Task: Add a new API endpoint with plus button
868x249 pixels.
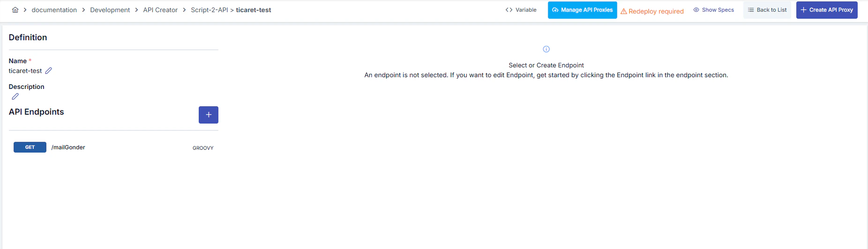Action: coord(209,115)
